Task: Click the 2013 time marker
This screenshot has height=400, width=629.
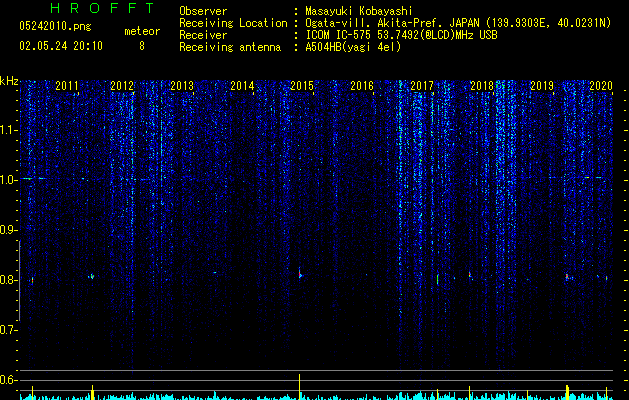Action: [182, 86]
